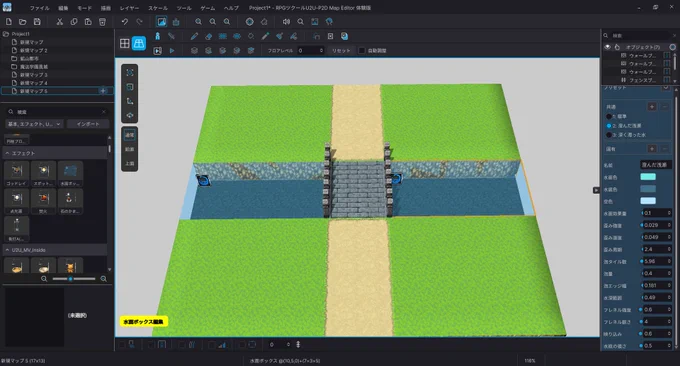Open the ゲーム menu
This screenshot has width=680, height=366.
pos(207,8)
